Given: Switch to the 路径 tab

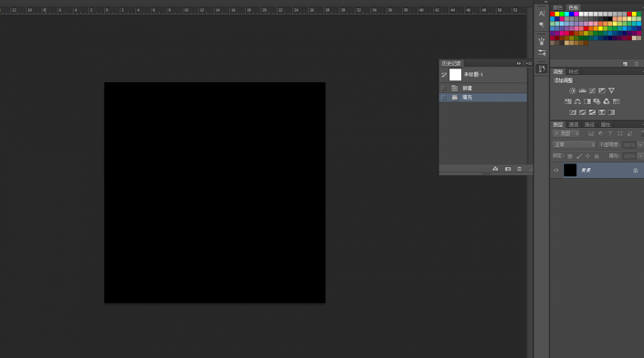Looking at the screenshot, I should [589, 124].
